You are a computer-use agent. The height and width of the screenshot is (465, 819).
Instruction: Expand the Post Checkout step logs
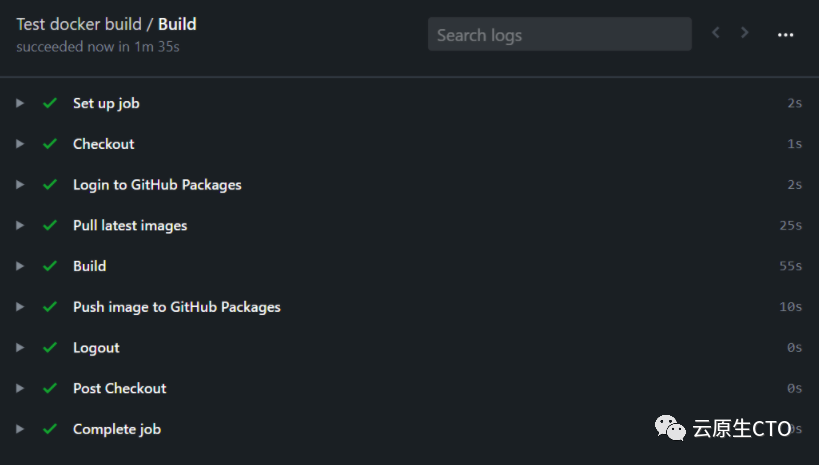pyautogui.click(x=19, y=388)
